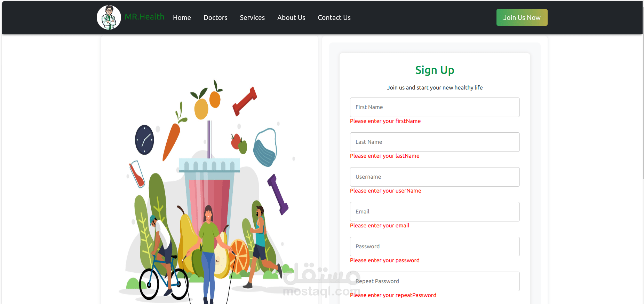Go to the Doctors page
Image resolution: width=644 pixels, height=304 pixels.
coord(215,17)
